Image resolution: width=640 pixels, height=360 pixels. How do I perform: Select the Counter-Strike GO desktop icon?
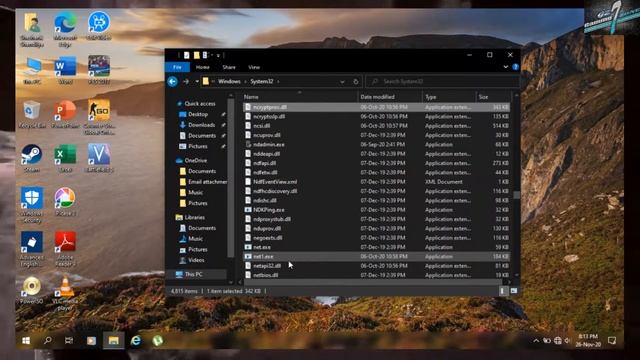(x=99, y=117)
